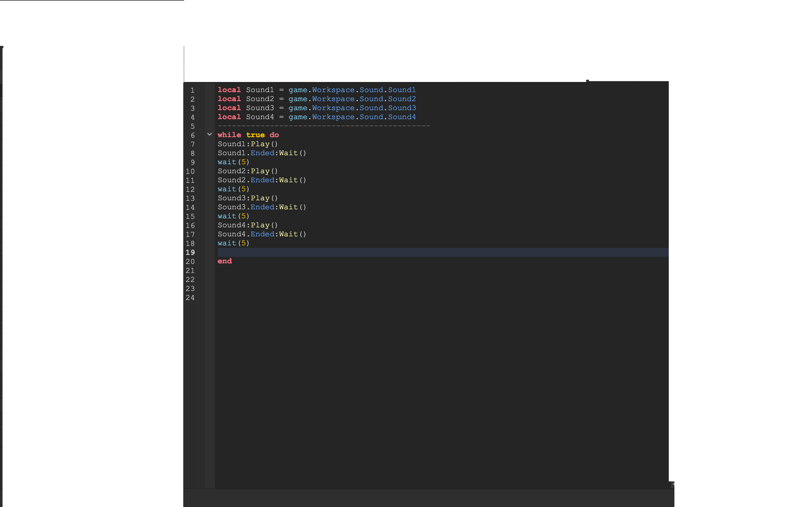Screen dimensions: 812x507
Task: Click the first 'wait(5)' on line 9
Action: [233, 162]
